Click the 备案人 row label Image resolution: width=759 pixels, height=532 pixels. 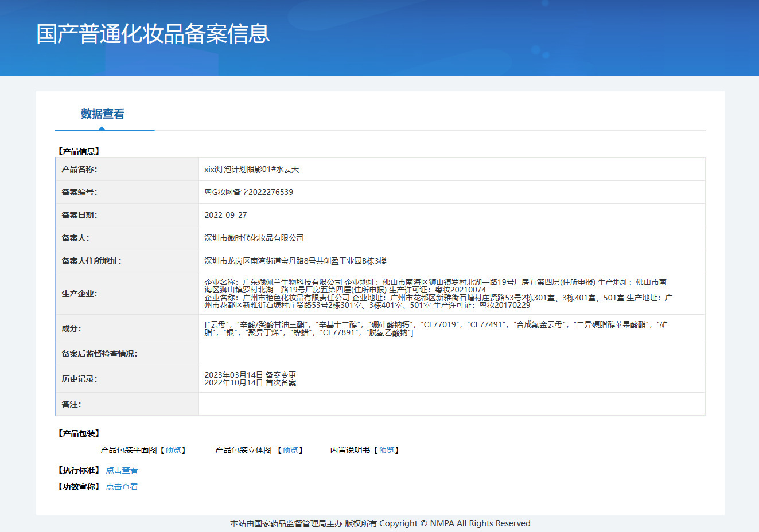[75, 238]
